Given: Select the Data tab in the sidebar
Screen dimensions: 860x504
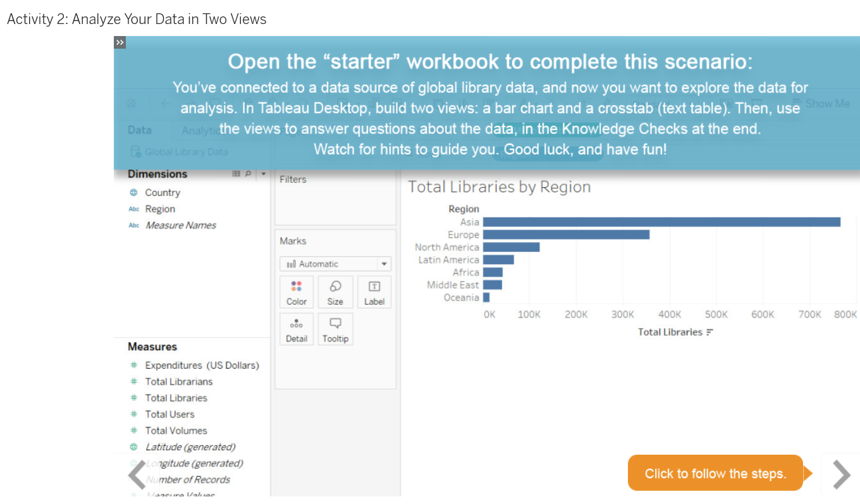Looking at the screenshot, I should click(139, 130).
